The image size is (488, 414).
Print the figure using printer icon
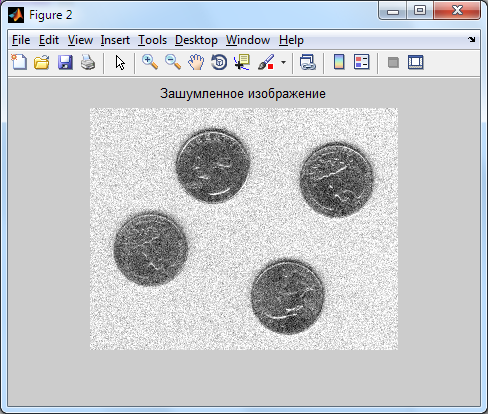point(88,62)
